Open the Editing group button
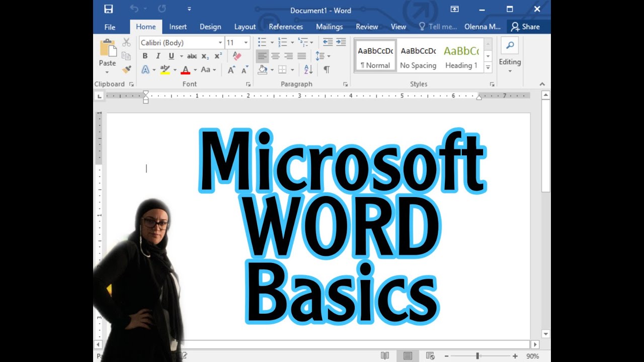644x362 pixels. coord(510,55)
